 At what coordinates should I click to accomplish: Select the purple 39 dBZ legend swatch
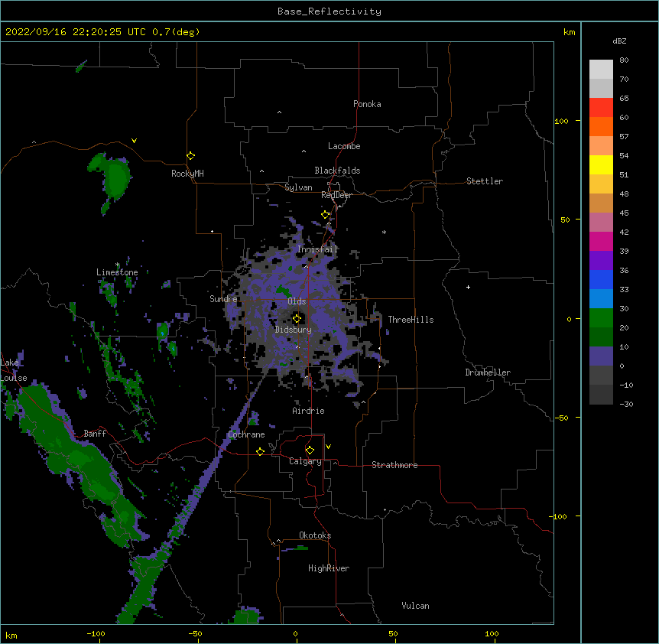click(x=601, y=261)
